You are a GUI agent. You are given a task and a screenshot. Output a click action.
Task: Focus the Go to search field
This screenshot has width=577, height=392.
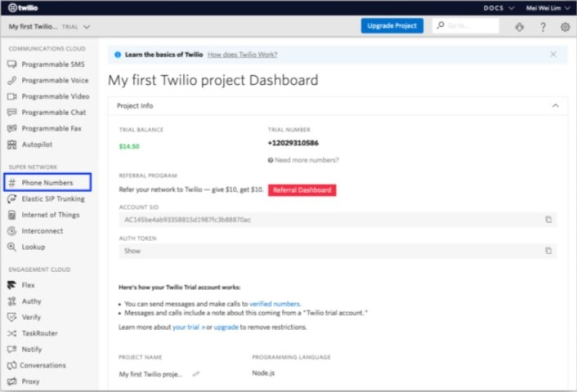coord(466,26)
